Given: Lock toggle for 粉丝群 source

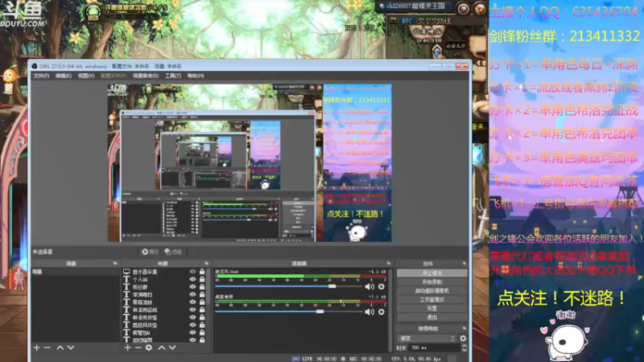Looking at the screenshot, I should click(202, 287).
